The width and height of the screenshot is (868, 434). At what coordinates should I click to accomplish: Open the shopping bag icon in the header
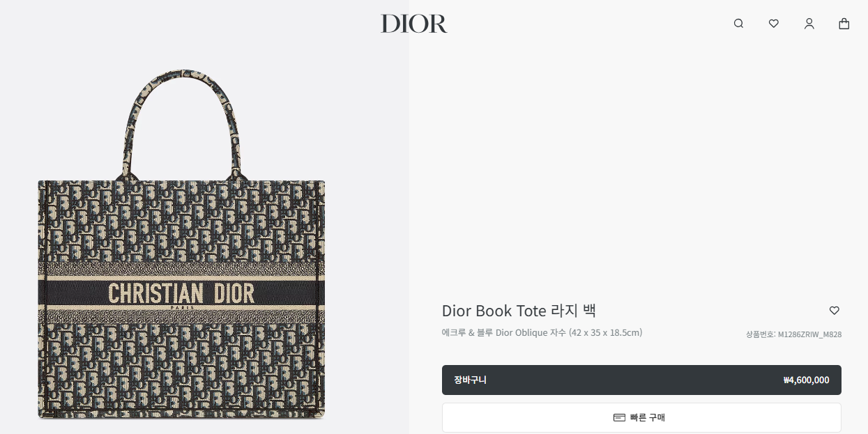pyautogui.click(x=844, y=24)
